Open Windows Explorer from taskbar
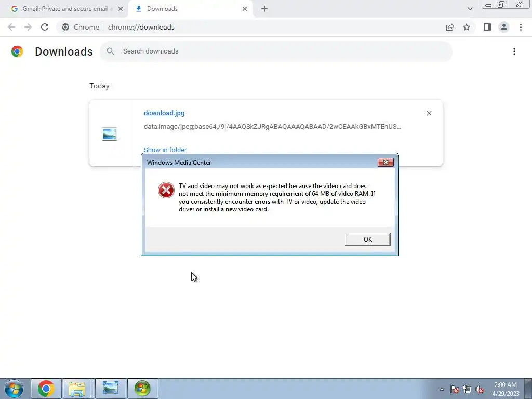The height and width of the screenshot is (399, 532). [77, 389]
